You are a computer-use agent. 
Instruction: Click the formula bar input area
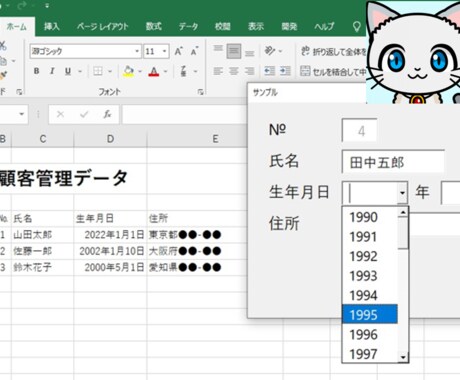185,115
